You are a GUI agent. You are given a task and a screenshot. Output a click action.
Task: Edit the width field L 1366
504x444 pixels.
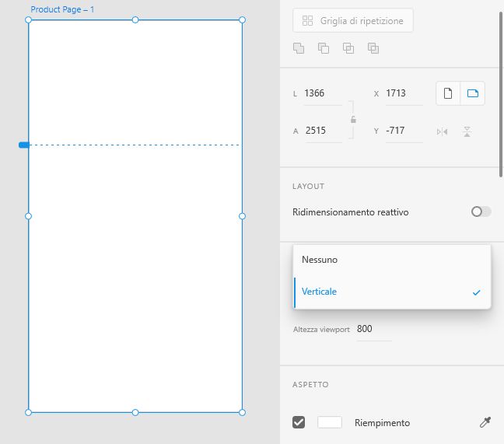[323, 93]
